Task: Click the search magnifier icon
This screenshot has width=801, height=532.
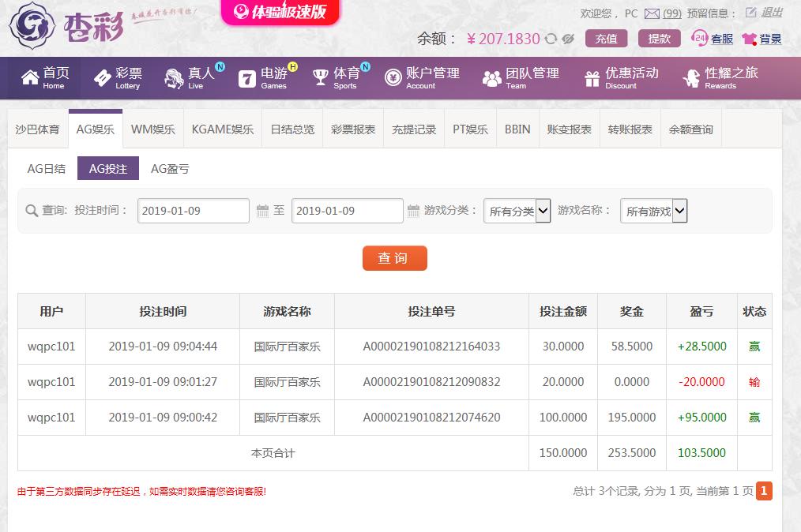Action: pyautogui.click(x=32, y=211)
